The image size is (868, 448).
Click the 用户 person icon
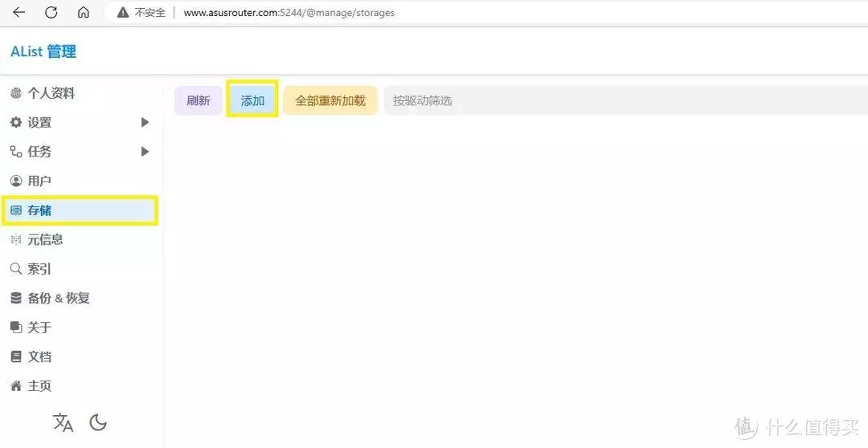click(x=16, y=181)
